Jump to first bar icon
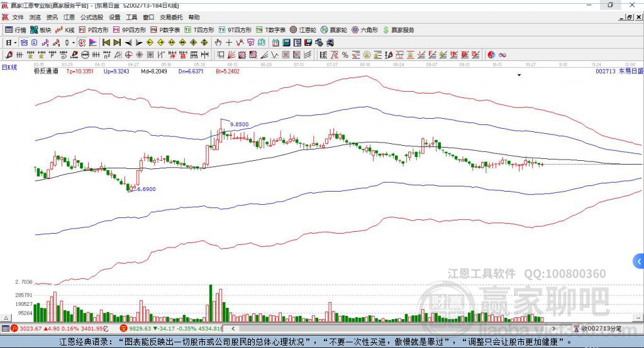Viewport: 644px width, 348px height. (106, 43)
